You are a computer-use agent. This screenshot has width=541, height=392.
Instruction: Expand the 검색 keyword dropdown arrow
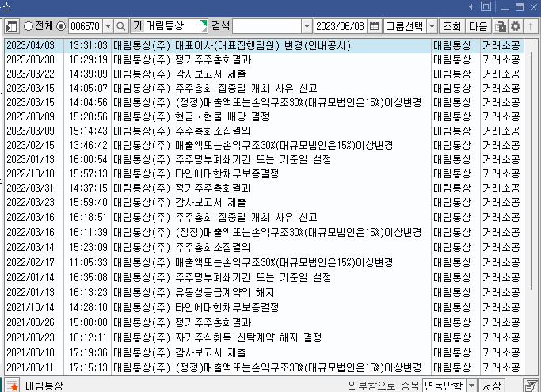coord(307,26)
